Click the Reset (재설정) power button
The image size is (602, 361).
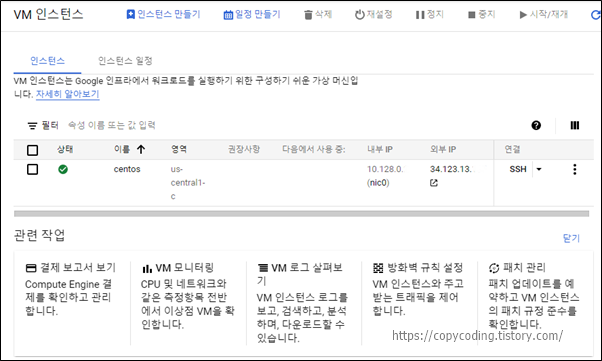pos(373,15)
